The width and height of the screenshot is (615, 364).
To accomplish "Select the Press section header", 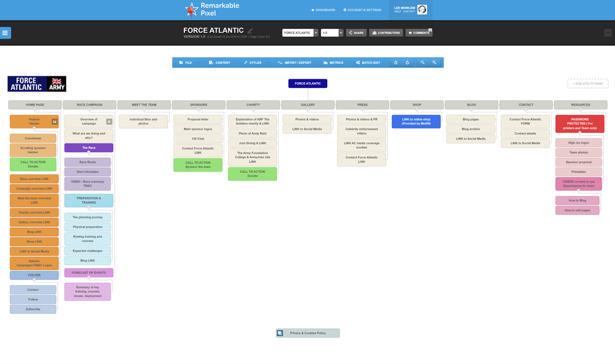I will pos(362,105).
